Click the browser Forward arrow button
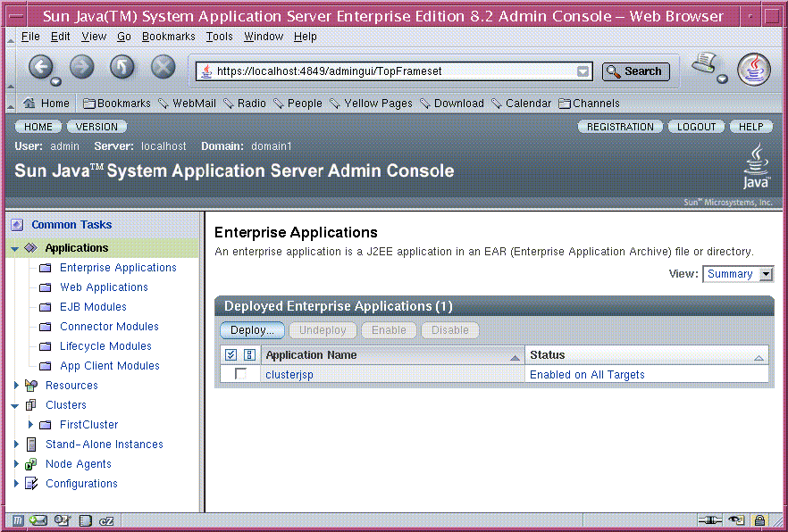 coord(82,67)
